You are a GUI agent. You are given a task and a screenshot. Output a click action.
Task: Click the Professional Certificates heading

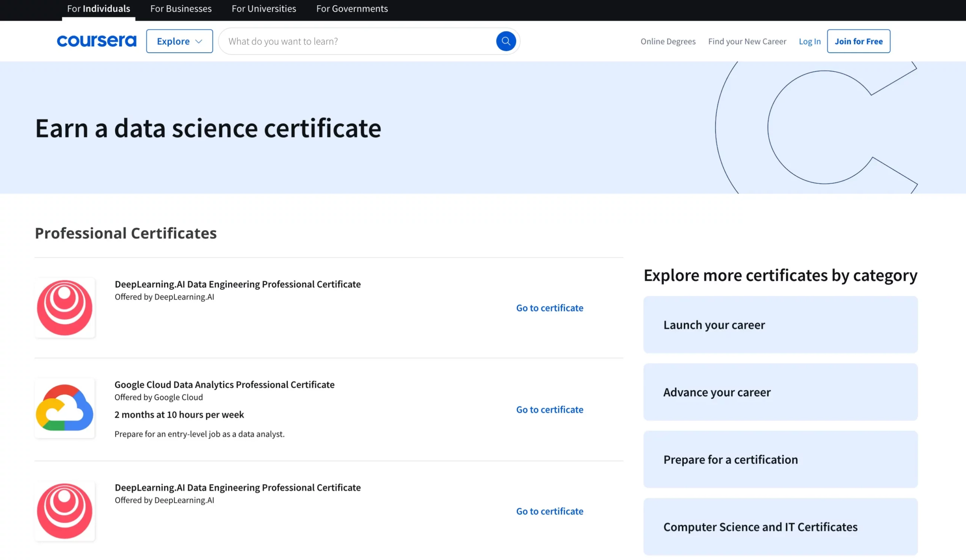point(126,233)
